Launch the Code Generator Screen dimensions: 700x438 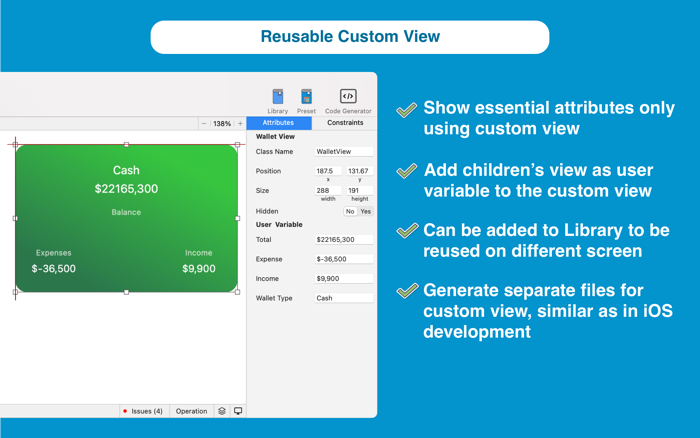point(348,96)
